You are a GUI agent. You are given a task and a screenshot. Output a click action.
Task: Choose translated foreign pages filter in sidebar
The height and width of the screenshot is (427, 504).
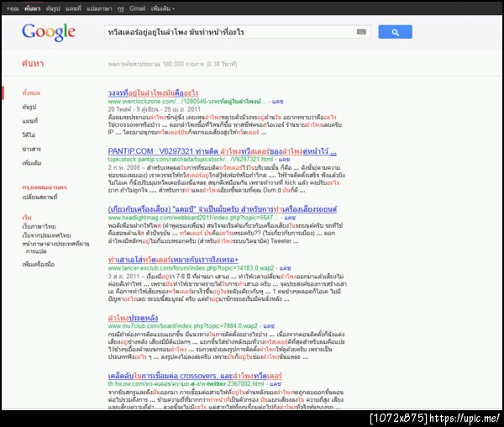tap(55, 247)
